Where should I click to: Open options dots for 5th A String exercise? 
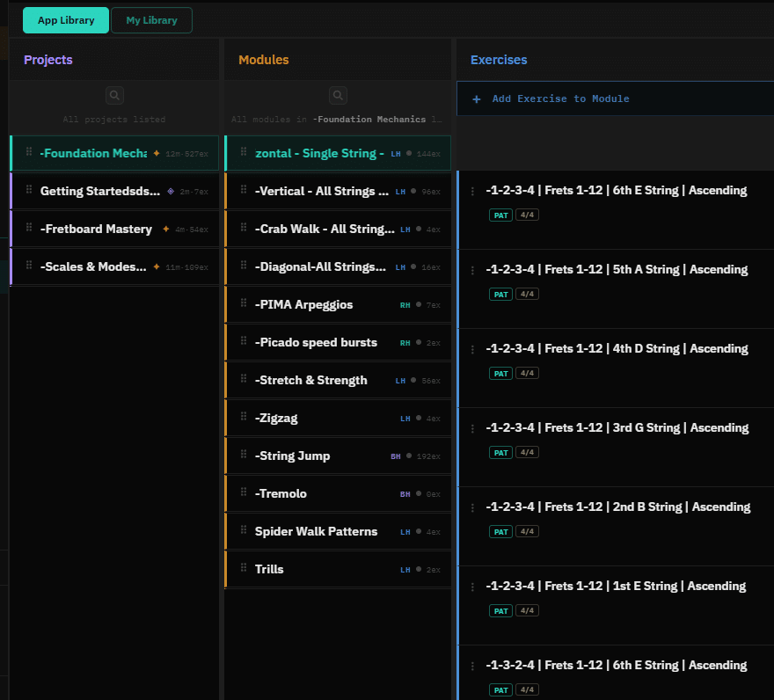coord(472,270)
